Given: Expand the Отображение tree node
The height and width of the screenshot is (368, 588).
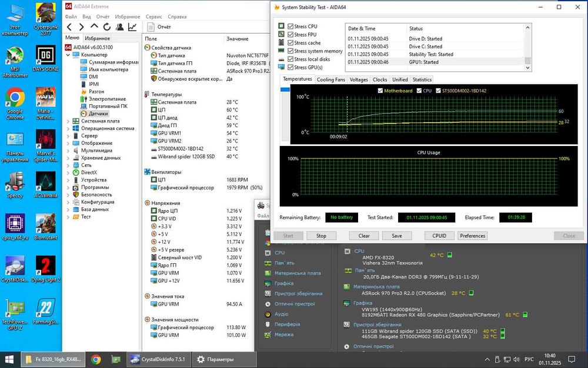Looking at the screenshot, I should click(x=68, y=144).
